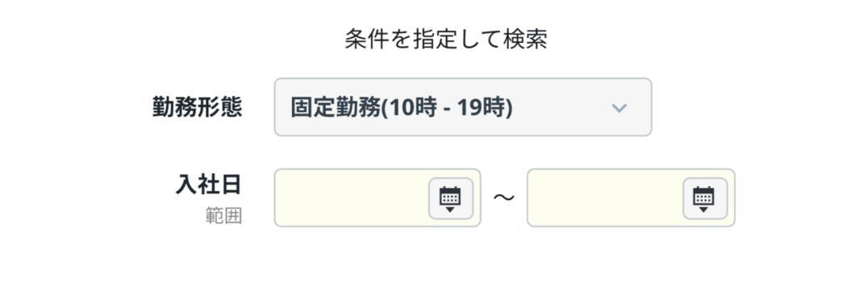This screenshot has height=290, width=868.
Task: Click the small down arrow in 勤務形態 box
Action: pyautogui.click(x=619, y=108)
